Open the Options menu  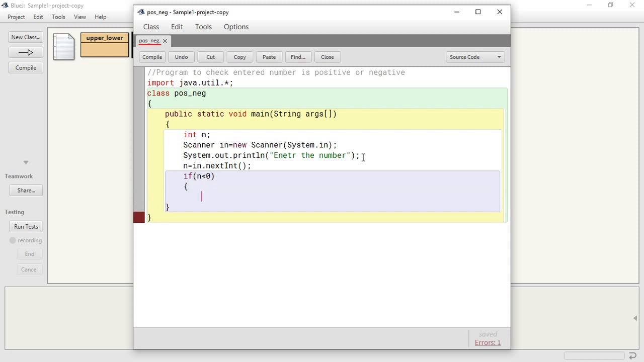(x=236, y=27)
